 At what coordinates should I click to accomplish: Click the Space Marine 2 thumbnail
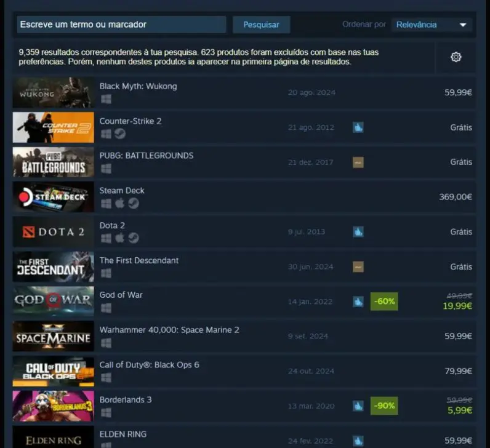[x=53, y=337]
